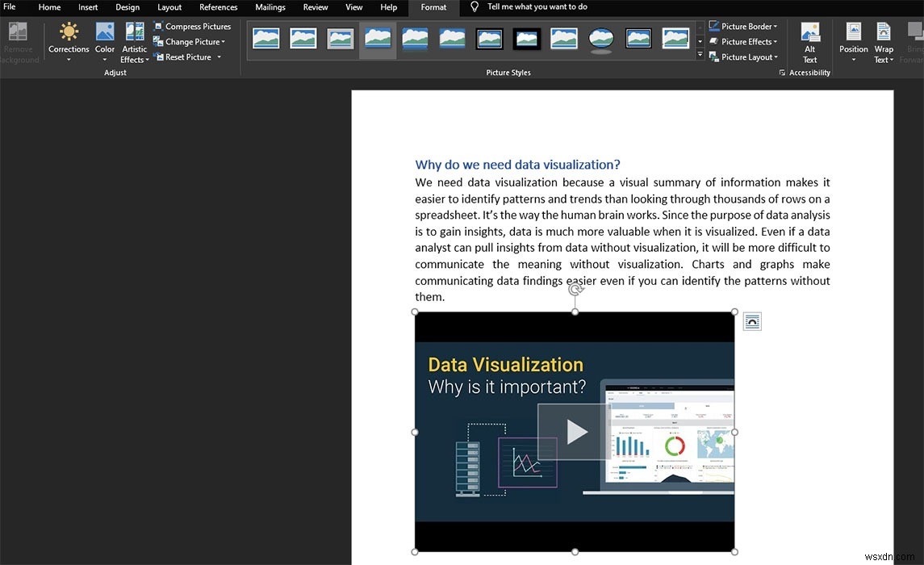Click the play button on video thumbnail
Viewport: 924px width, 565px height.
(x=575, y=431)
